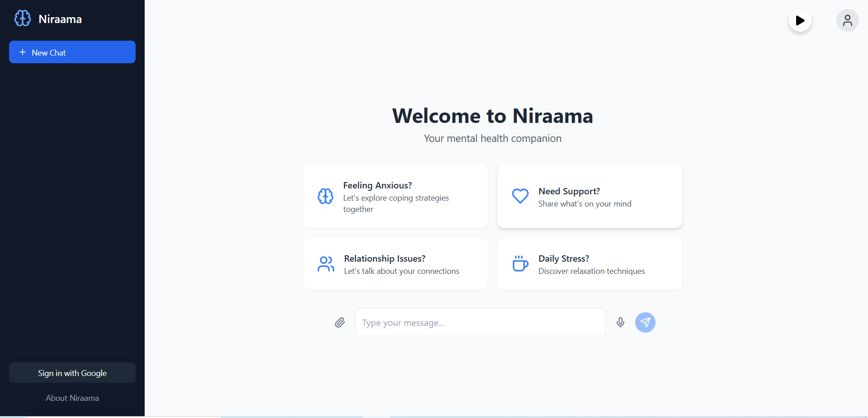Select the Feeling Anxious? card

click(396, 196)
